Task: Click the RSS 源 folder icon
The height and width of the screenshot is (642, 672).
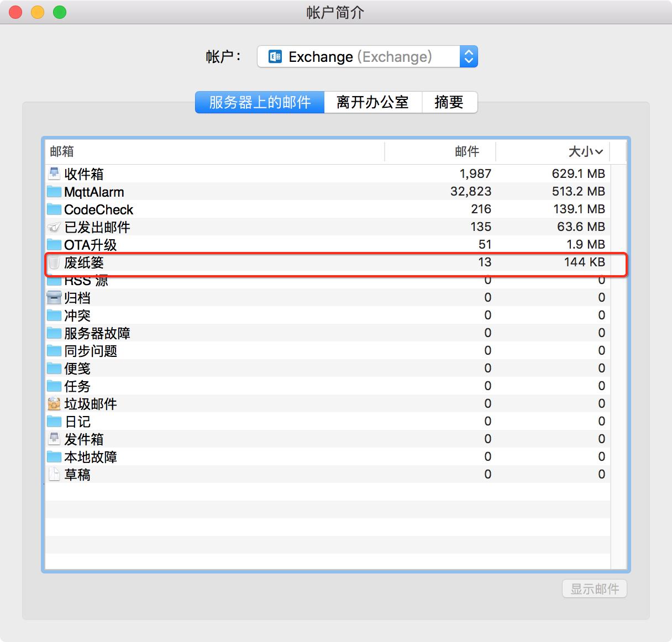Action: (54, 279)
